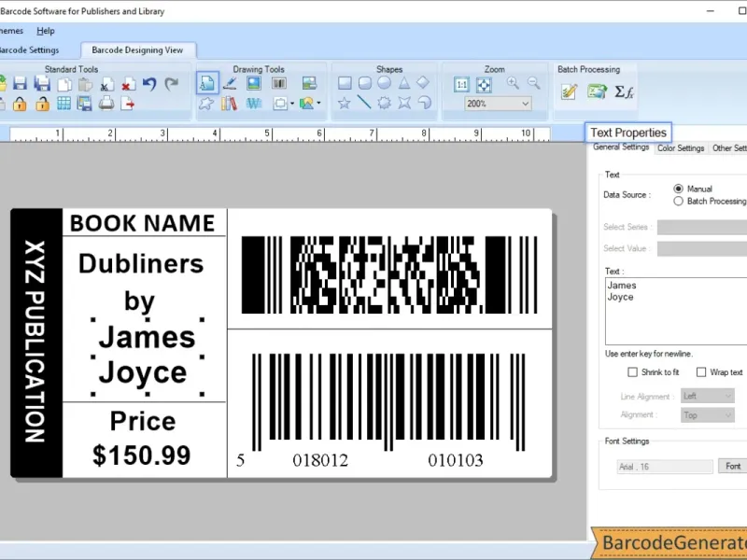
Task: Click the Zoom In magnifier
Action: (x=513, y=83)
